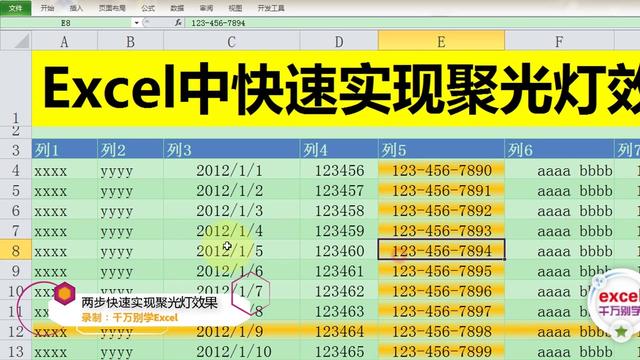Select row 1 header

[x=16, y=89]
